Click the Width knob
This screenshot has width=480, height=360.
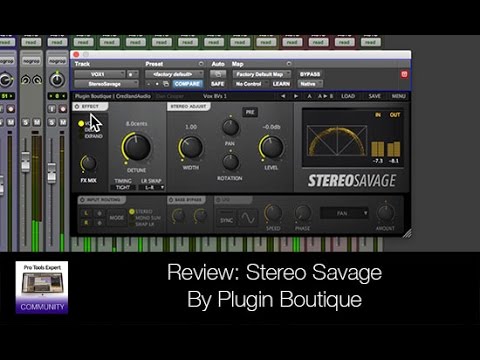click(x=191, y=147)
